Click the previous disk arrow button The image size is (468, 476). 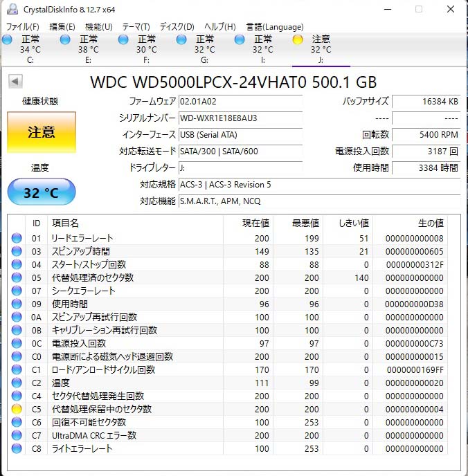click(15, 82)
